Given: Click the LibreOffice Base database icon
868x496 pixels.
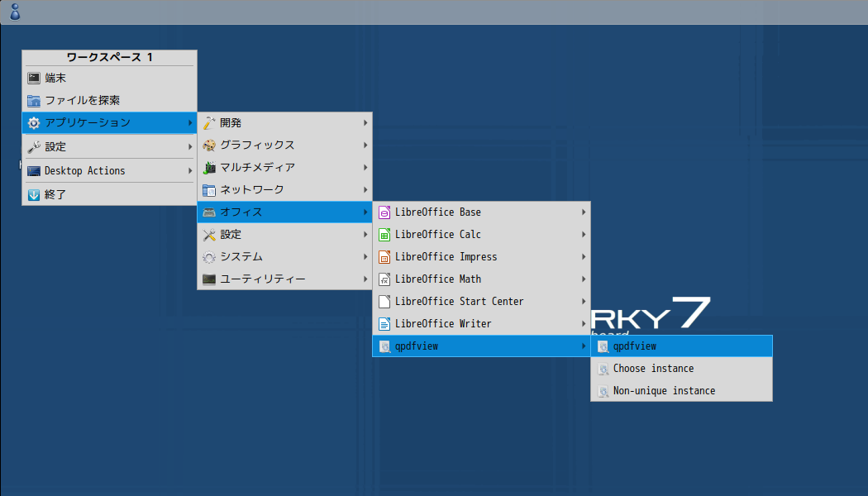Looking at the screenshot, I should (384, 212).
